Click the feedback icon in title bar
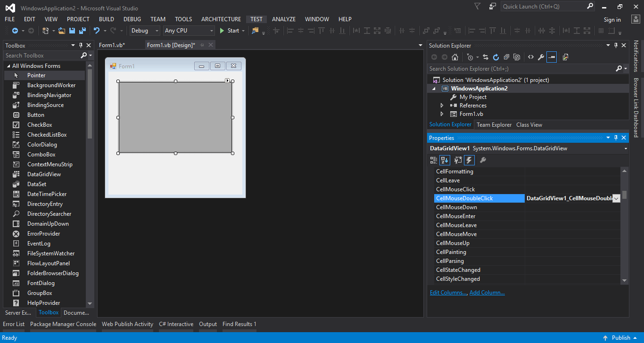 (x=493, y=6)
